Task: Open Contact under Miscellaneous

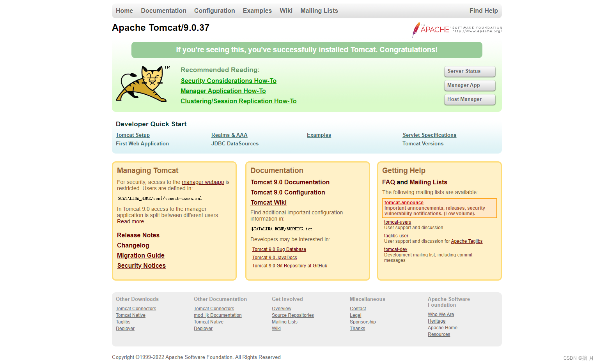Action: [x=358, y=309]
